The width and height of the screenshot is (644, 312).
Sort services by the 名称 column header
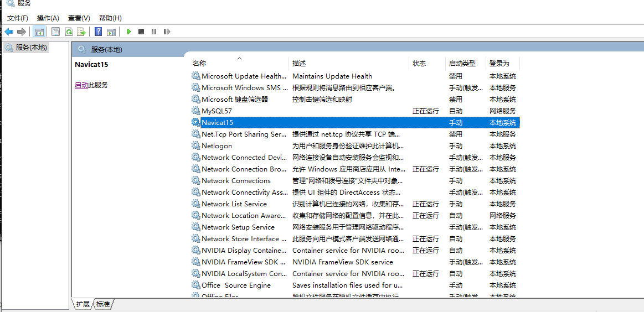[199, 64]
